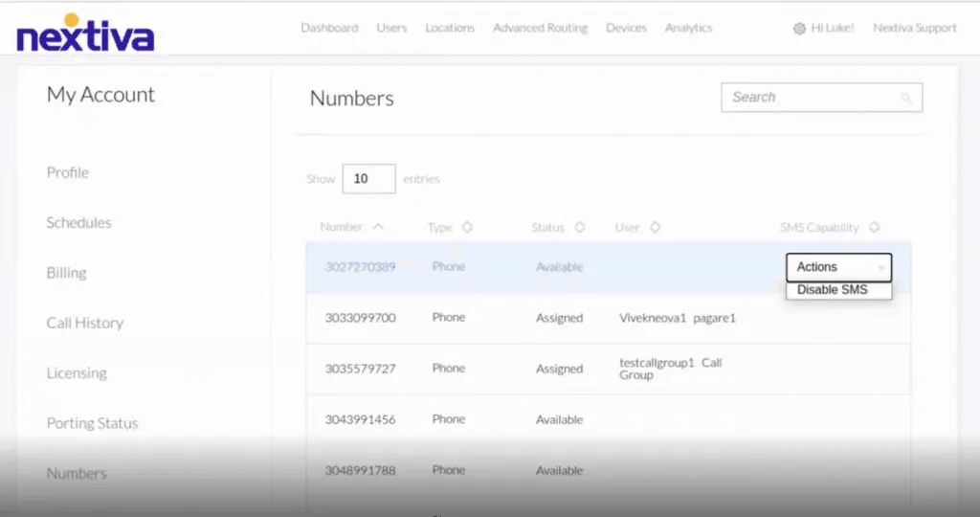Screen dimensions: 980x517
Task: Click user Vivekneova1 pagare1
Action: 678,318
